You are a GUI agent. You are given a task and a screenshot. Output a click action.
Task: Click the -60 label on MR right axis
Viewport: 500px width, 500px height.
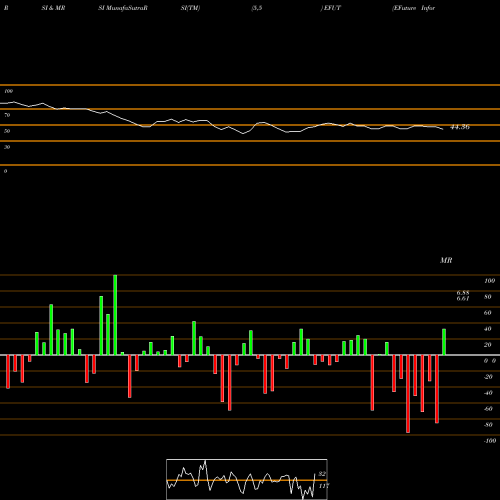pyautogui.click(x=488, y=409)
